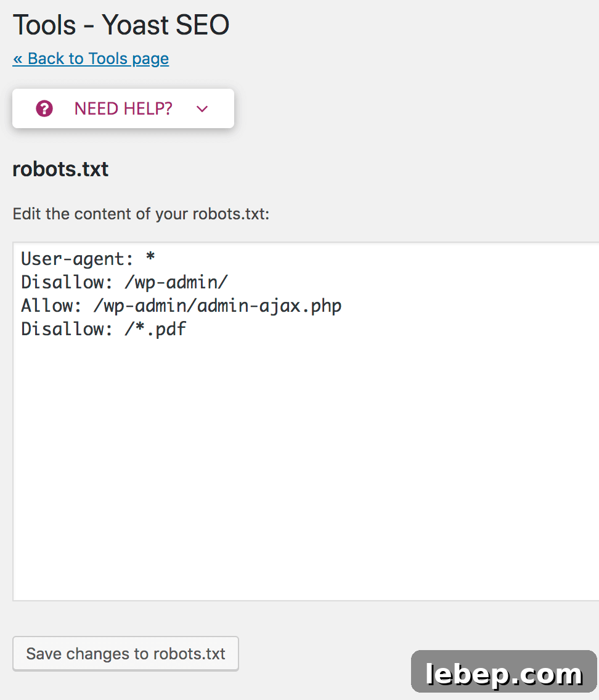Viewport: 599px width, 700px height.
Task: Click the 'User-agent: *' line
Action: tap(88, 258)
